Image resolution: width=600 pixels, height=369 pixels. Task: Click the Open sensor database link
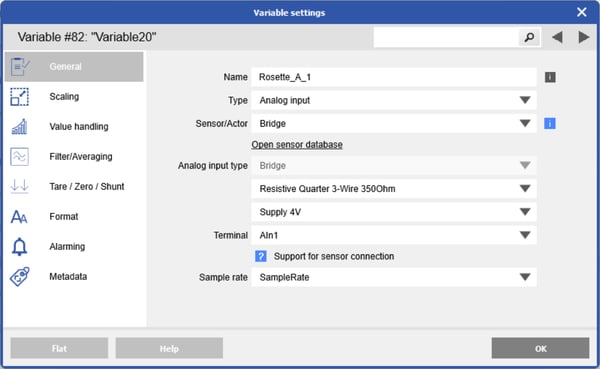(297, 145)
